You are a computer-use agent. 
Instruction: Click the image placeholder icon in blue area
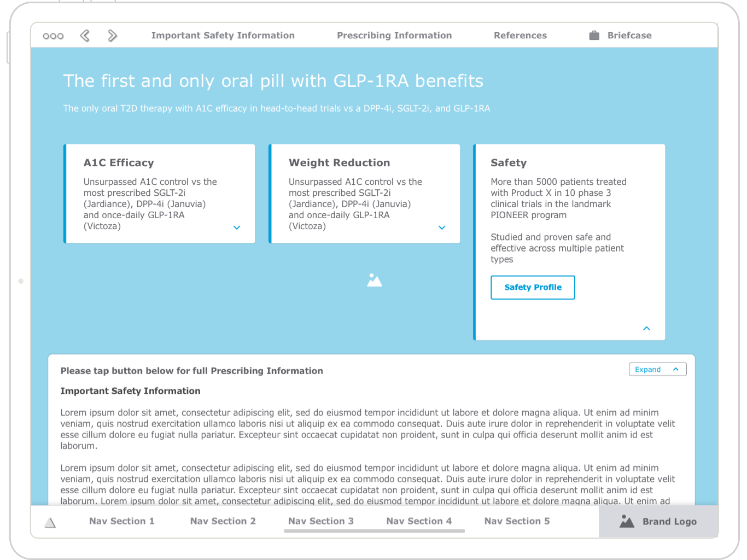375,280
